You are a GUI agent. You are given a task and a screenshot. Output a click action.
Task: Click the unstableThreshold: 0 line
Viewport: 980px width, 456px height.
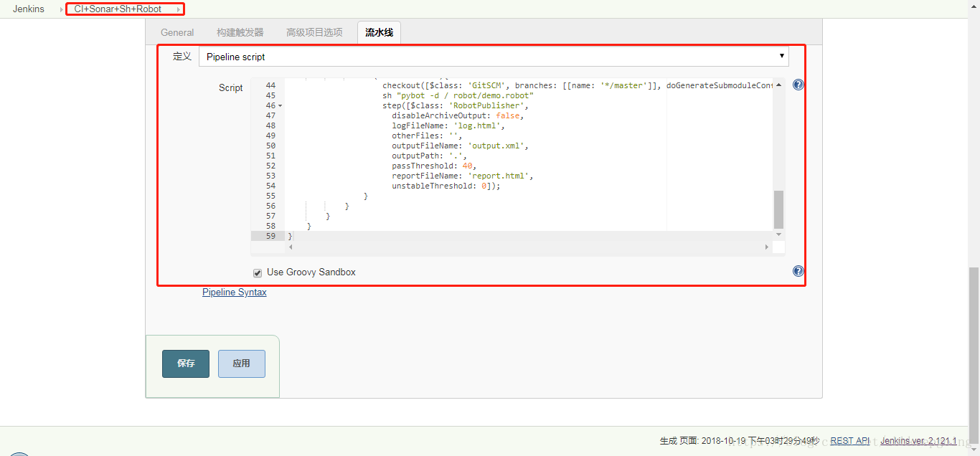click(x=446, y=186)
